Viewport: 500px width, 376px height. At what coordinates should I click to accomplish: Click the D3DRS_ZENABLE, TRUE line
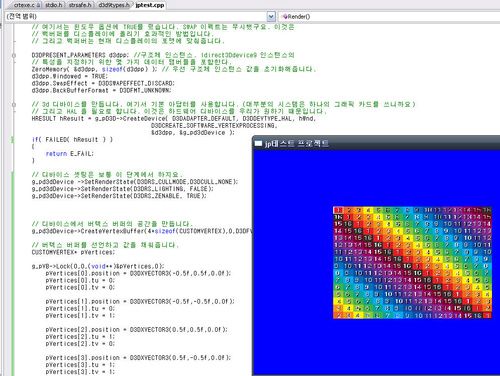[x=119, y=196]
